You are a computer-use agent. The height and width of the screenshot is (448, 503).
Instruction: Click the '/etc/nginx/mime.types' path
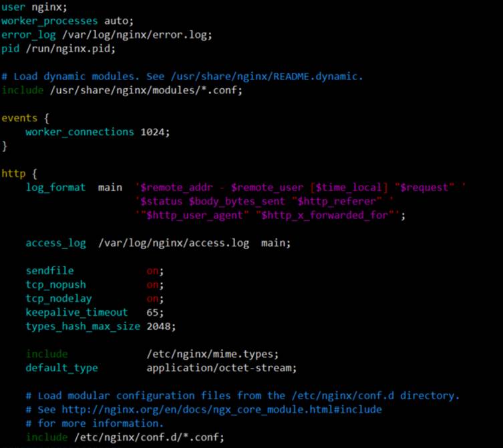tap(210, 354)
